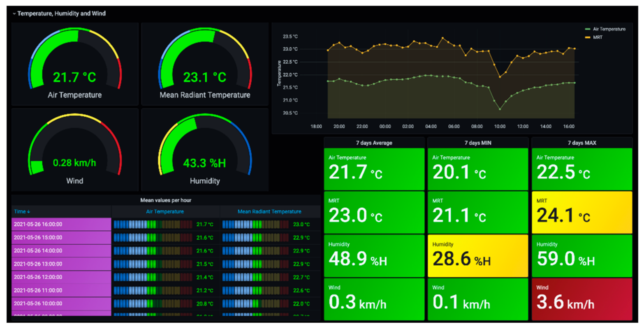Screen dimensions: 644x329
Task: Open the 7 days MAX panel title menu
Action: (581, 143)
